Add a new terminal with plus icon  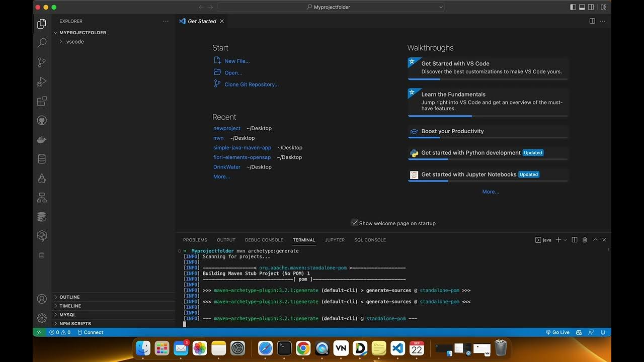(558, 240)
